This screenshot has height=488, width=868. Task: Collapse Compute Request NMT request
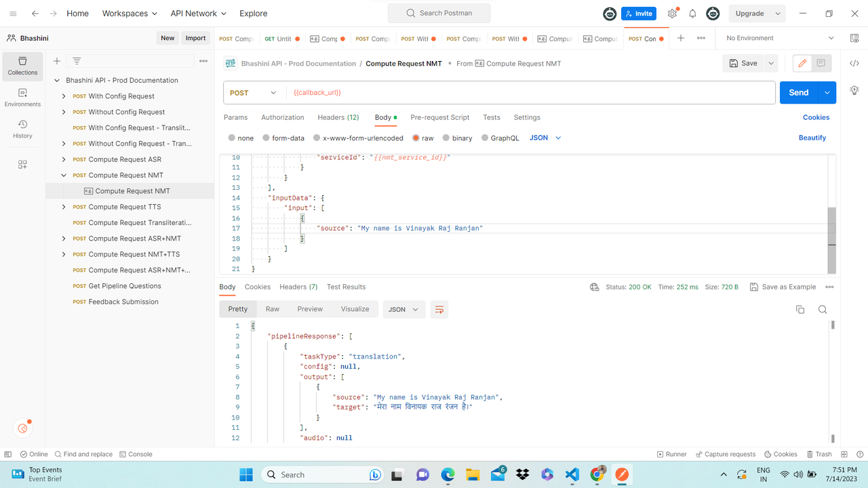tap(64, 176)
